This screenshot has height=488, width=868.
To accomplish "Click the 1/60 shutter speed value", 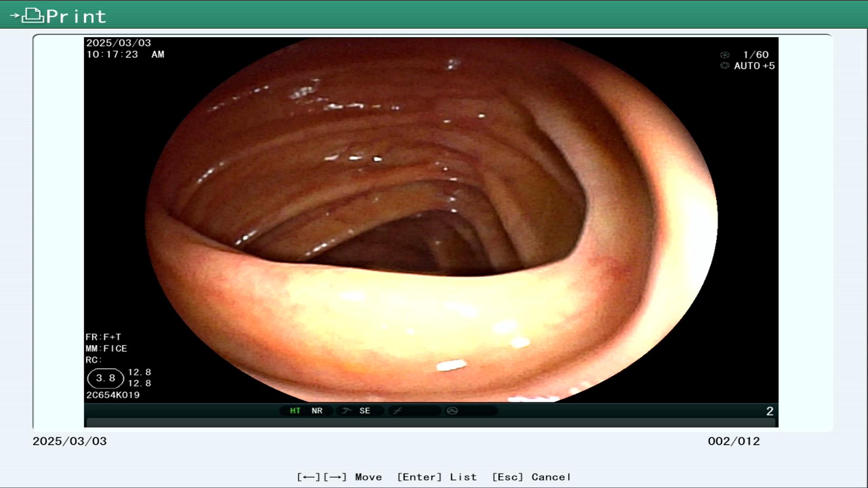I will [755, 55].
